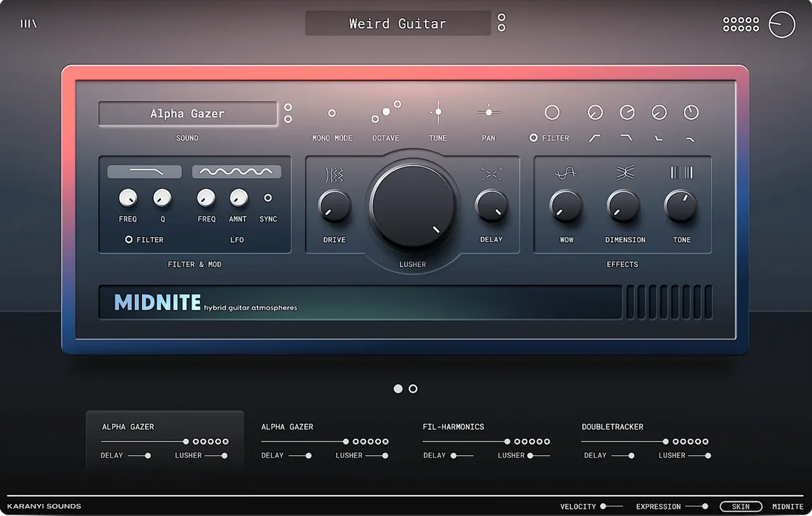Image resolution: width=812 pixels, height=516 pixels.
Task: Switch to the second page dot below the panel
Action: [x=413, y=389]
